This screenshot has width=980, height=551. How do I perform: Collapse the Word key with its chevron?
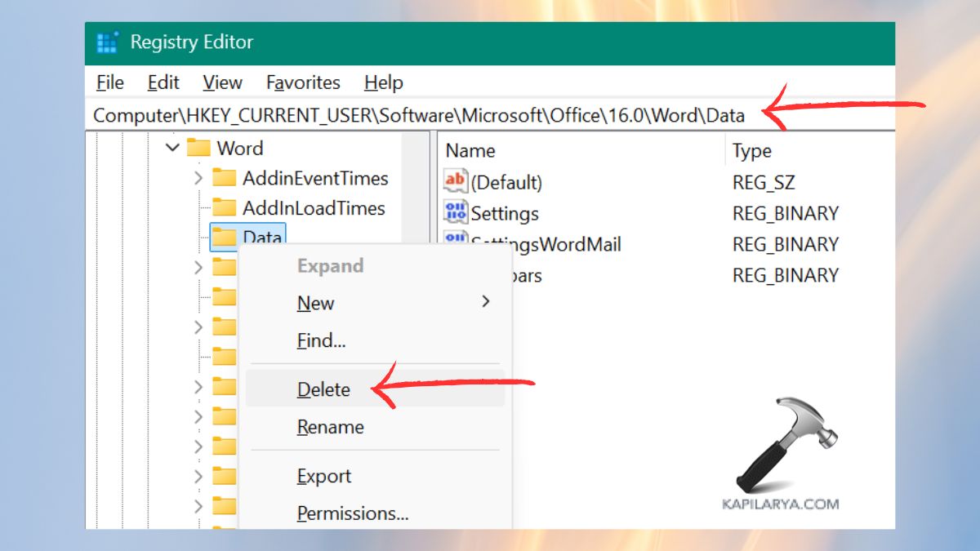click(x=172, y=148)
